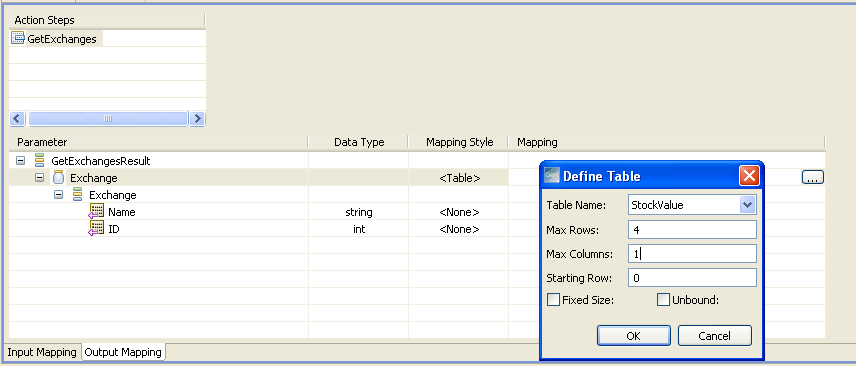Click the Starting Row field

[692, 278]
